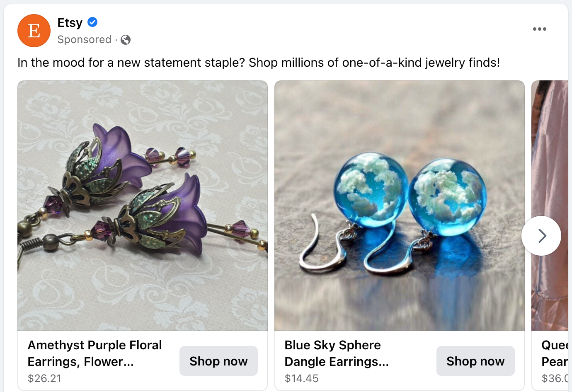Viewport: 572px width, 392px height.
Task: Click the Blue Sky Sphere Dangle Earrings title
Action: click(337, 353)
